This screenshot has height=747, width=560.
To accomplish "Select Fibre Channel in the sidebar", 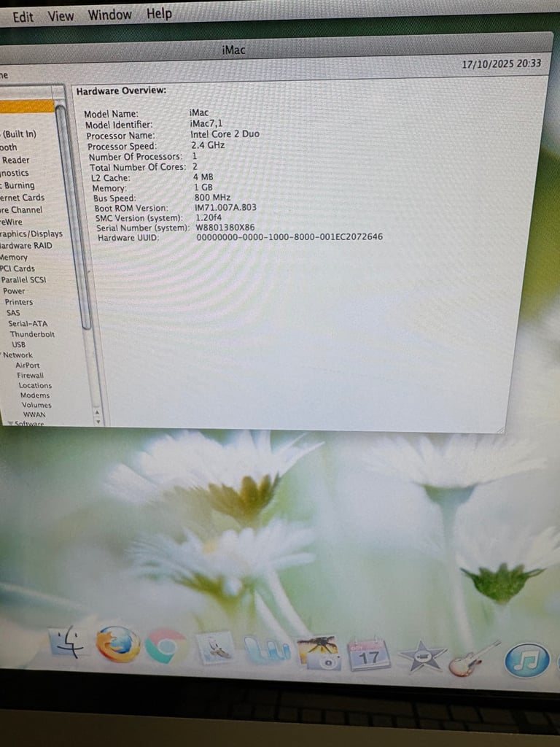I will (x=21, y=210).
